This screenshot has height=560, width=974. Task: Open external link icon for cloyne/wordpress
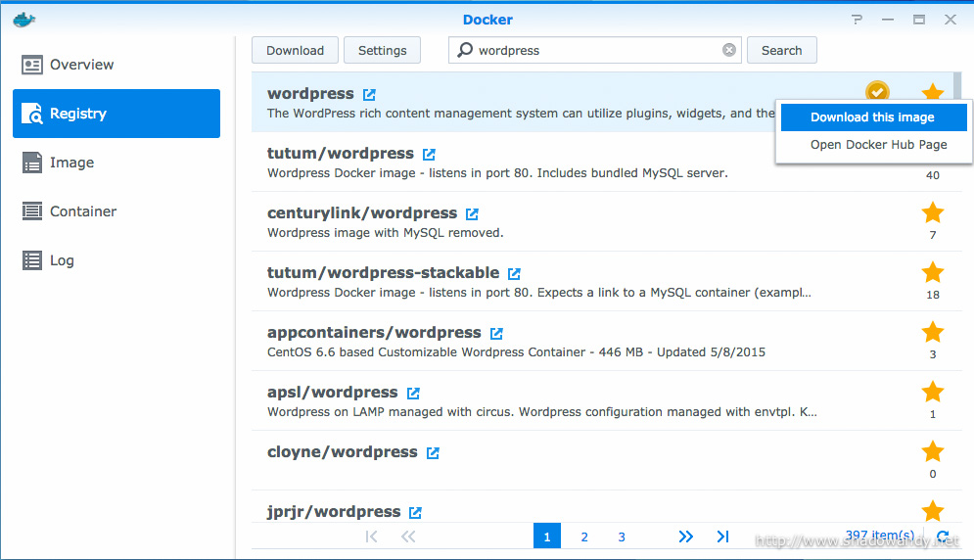(x=433, y=452)
